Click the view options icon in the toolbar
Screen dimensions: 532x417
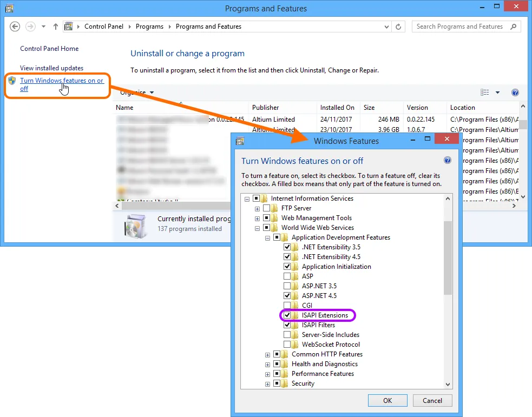[485, 92]
